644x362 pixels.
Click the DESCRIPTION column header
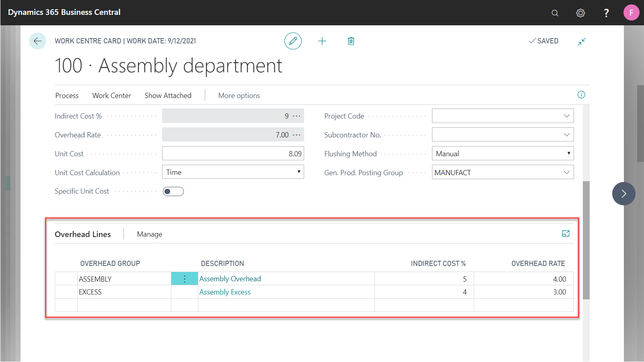pos(222,264)
